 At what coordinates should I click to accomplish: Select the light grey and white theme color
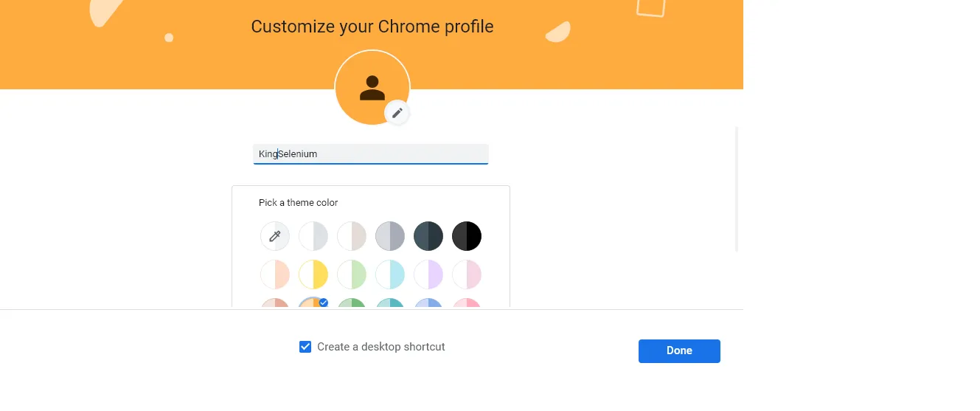point(313,236)
